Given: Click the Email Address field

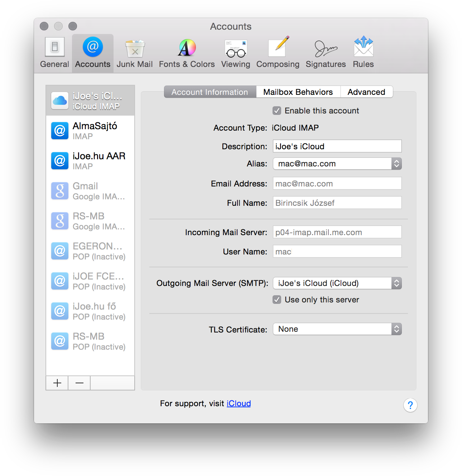Looking at the screenshot, I should [x=337, y=183].
